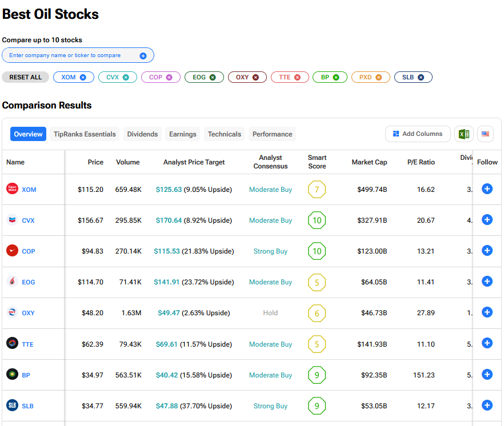Click the Analyst Price Target header

coord(194,162)
